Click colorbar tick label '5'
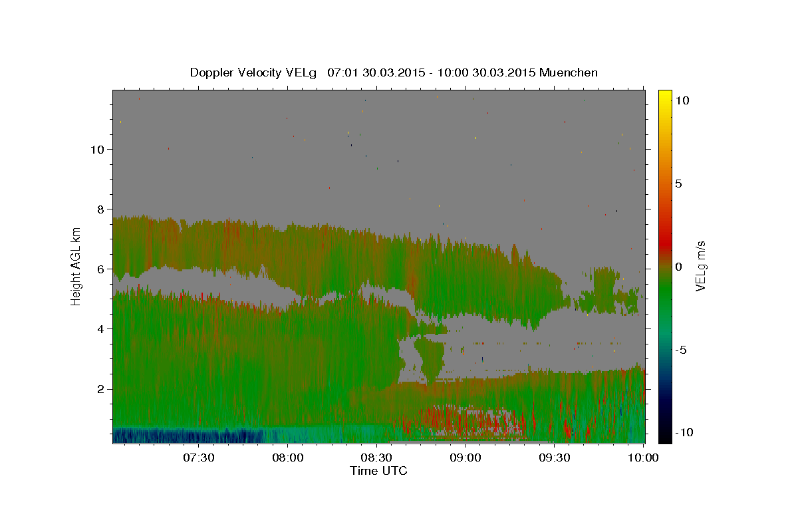This screenshot has width=798, height=532. click(678, 184)
